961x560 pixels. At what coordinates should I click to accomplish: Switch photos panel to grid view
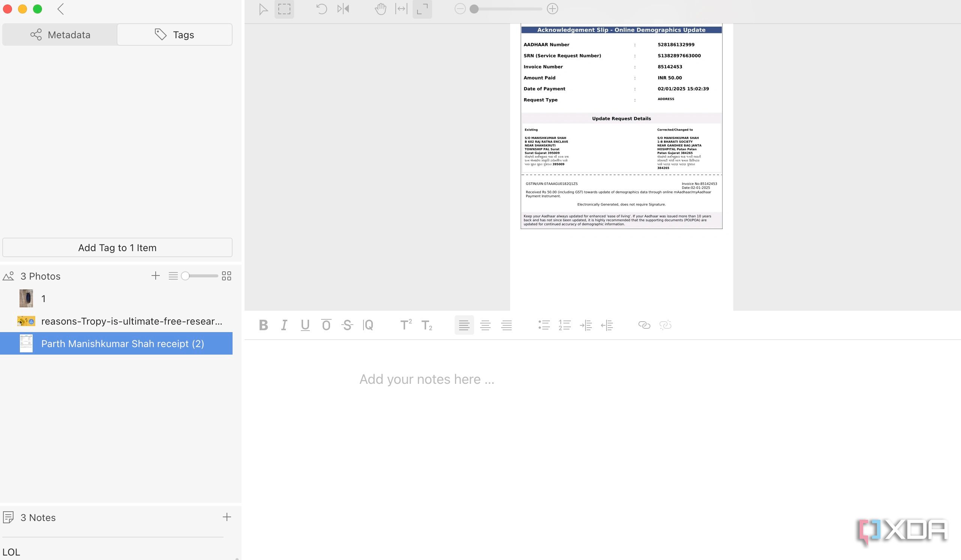(227, 276)
